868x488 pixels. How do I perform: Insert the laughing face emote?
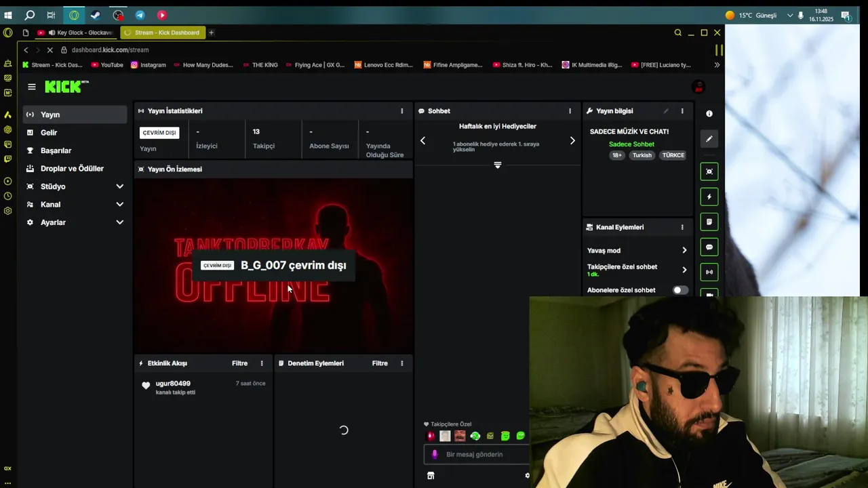point(460,436)
